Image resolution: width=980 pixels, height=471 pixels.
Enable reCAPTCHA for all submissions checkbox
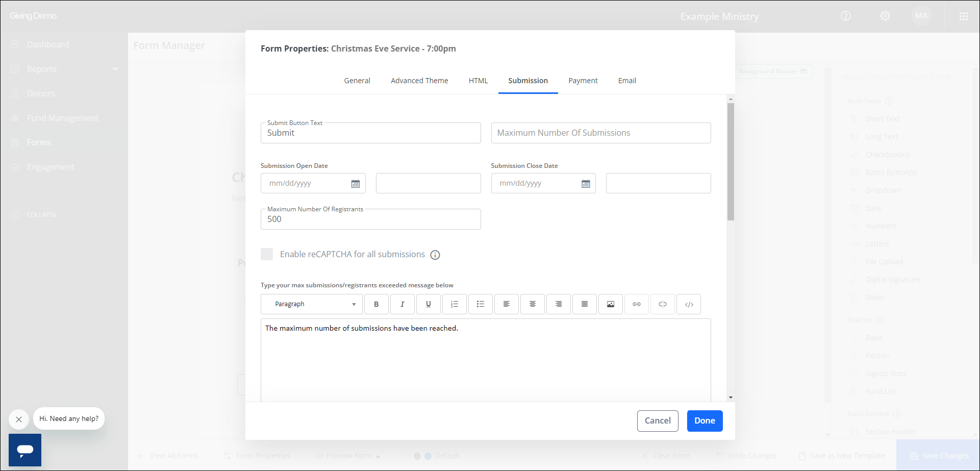267,254
